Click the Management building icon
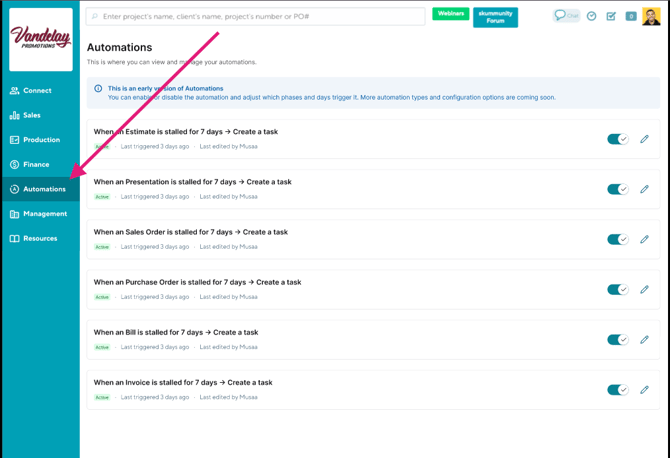 [15, 214]
